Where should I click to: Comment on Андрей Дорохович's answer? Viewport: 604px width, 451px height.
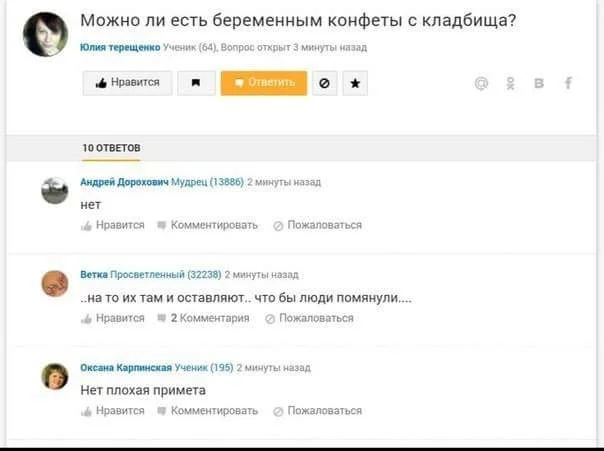(207, 226)
